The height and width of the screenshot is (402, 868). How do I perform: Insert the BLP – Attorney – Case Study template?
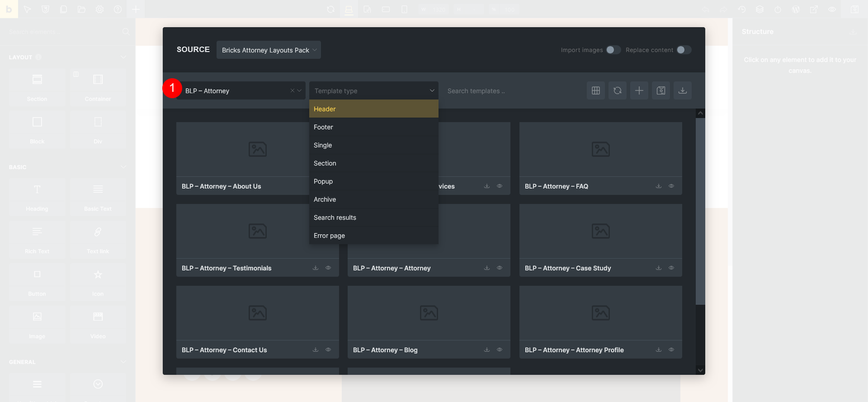tap(659, 268)
